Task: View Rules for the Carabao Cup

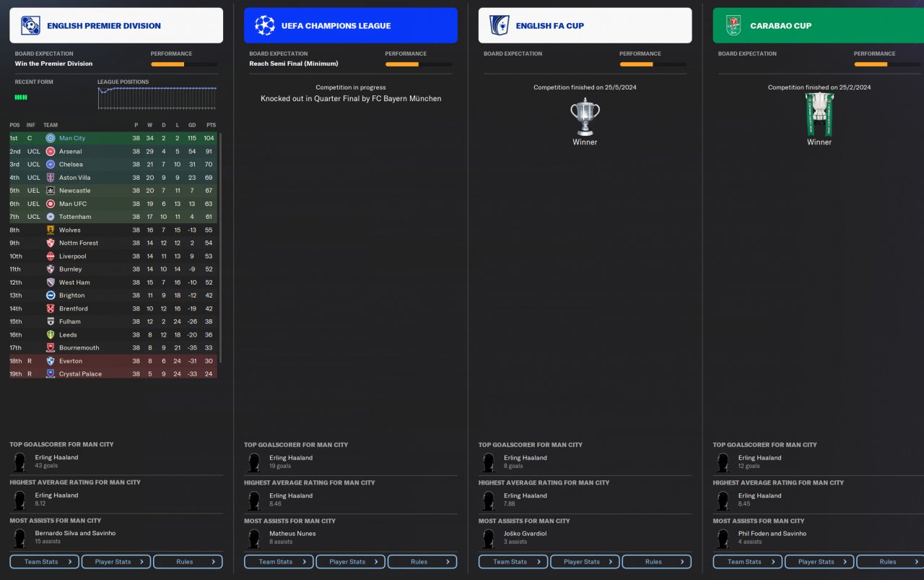Action: tap(892, 562)
